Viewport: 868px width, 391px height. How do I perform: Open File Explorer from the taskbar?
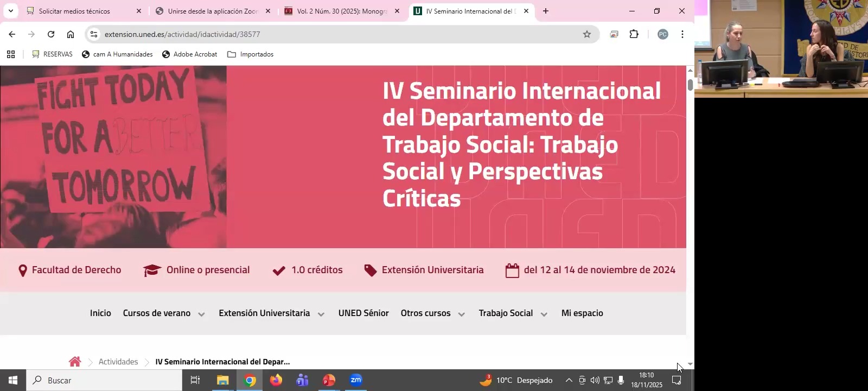pos(222,380)
